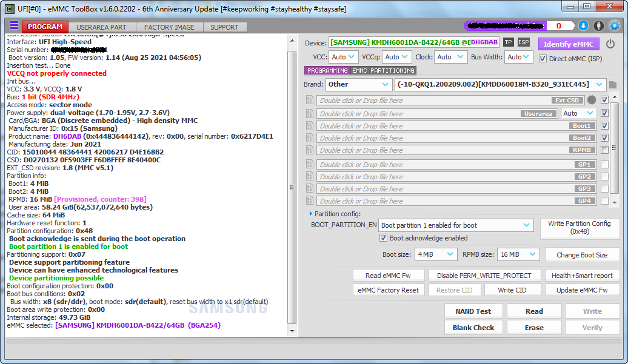Click the Boot1 file drop field
This screenshot has width=628, height=364.
tap(456, 125)
